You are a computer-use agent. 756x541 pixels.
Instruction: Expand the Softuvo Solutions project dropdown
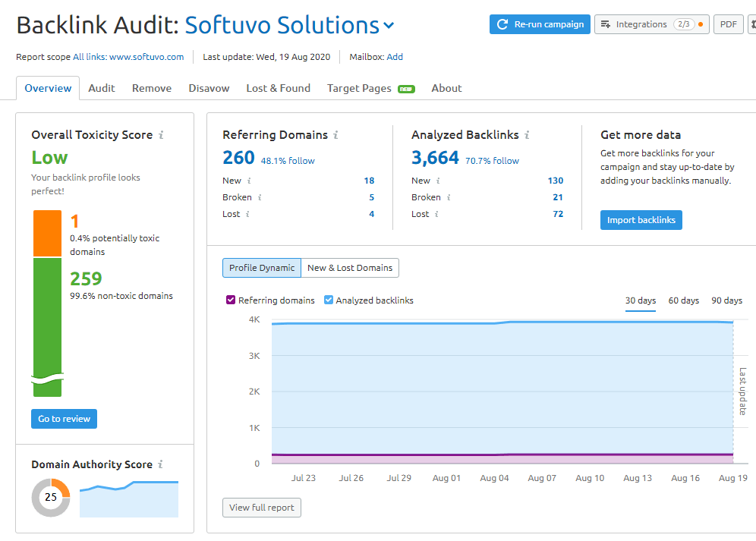point(389,26)
